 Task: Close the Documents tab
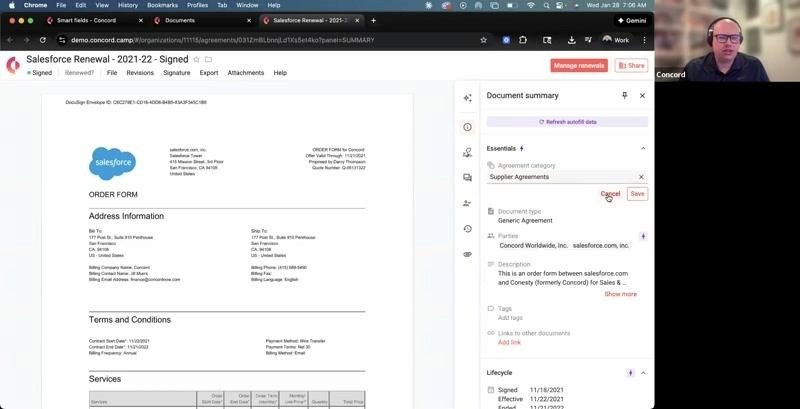tap(249, 20)
